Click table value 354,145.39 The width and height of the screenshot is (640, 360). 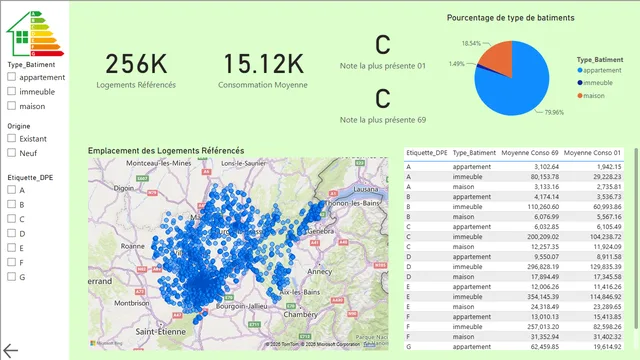click(543, 297)
